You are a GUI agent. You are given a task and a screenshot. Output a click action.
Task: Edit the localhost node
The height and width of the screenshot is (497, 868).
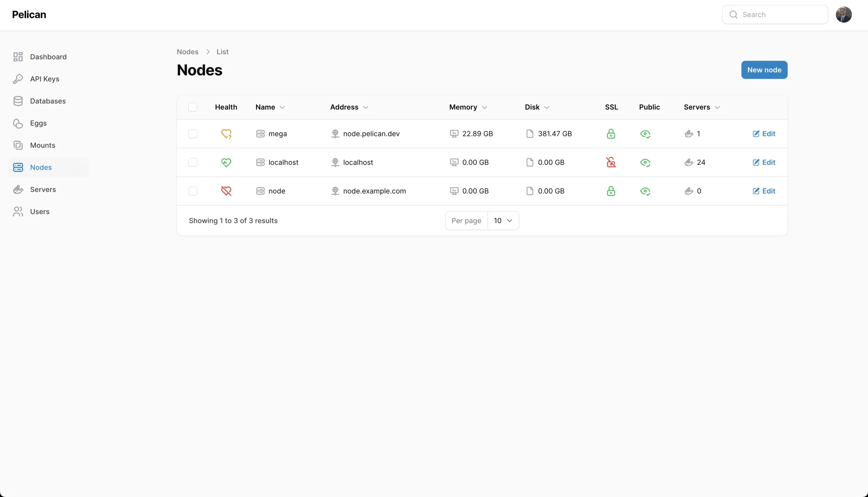coord(764,163)
